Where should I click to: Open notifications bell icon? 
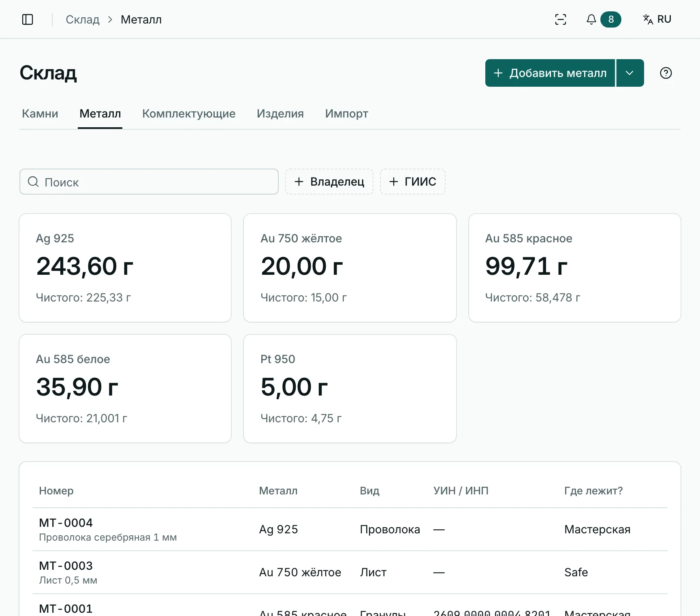(591, 19)
